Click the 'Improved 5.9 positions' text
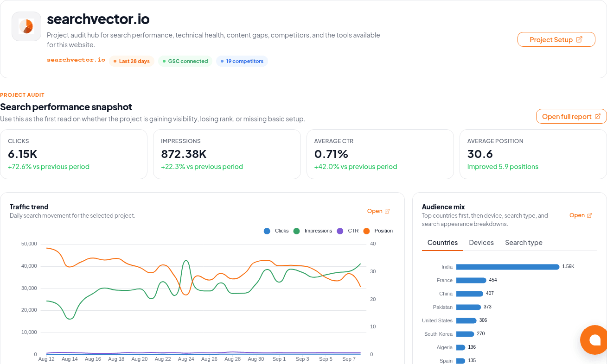Screen dimensions: 607x364 pyautogui.click(x=503, y=167)
